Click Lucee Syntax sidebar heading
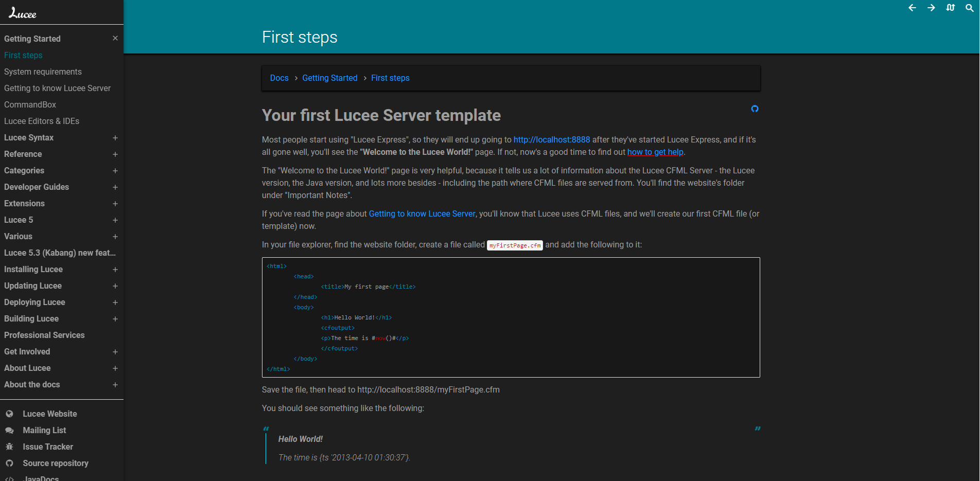The image size is (980, 481). click(29, 137)
